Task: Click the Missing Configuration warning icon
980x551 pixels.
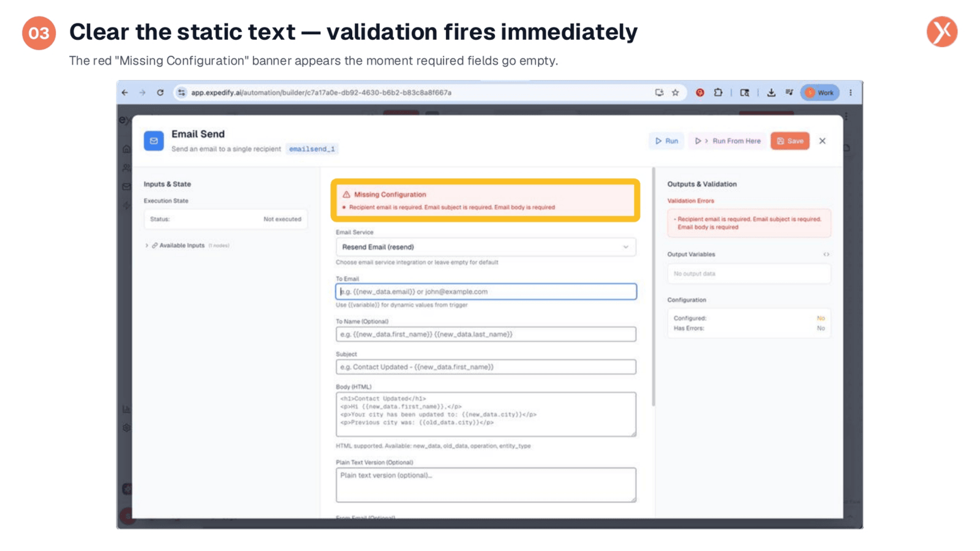Action: tap(346, 194)
